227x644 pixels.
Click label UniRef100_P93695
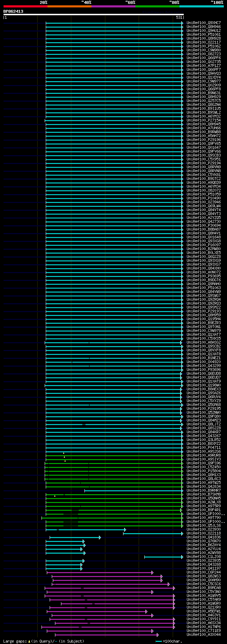204,276
